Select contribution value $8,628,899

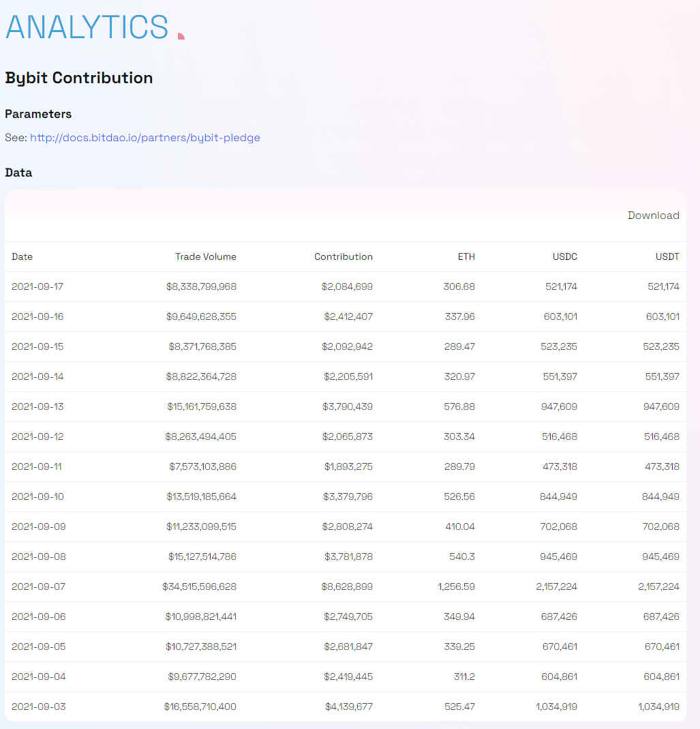coord(347,586)
